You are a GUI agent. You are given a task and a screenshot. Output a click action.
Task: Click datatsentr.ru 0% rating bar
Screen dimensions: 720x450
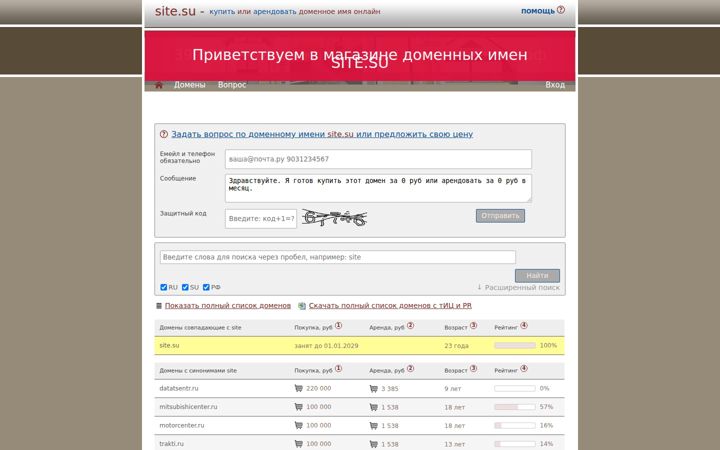(515, 388)
